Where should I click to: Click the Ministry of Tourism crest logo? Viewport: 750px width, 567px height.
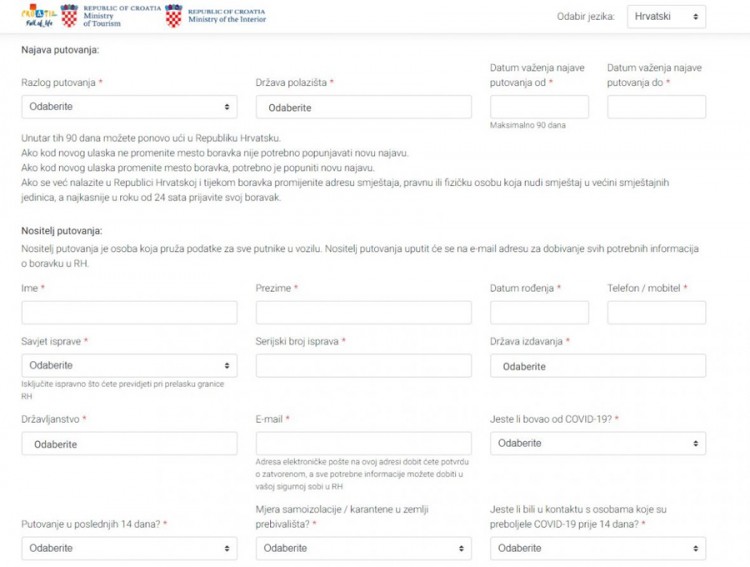pos(69,16)
